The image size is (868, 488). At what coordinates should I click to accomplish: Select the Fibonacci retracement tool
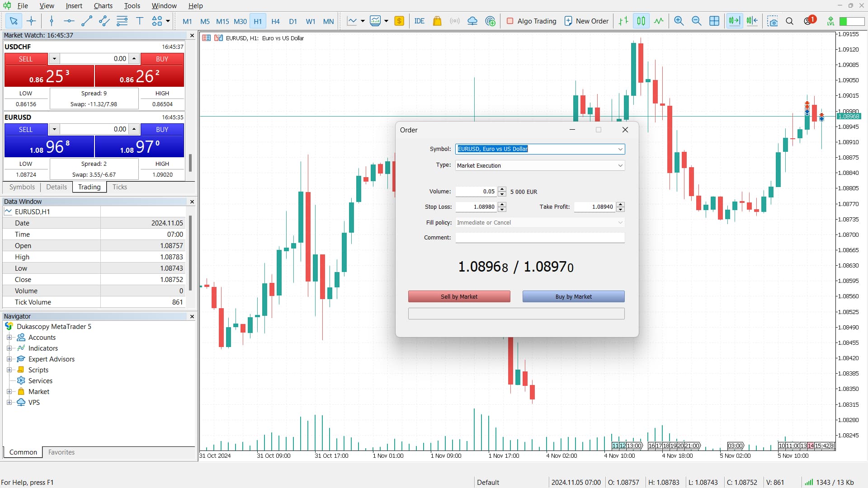pos(122,21)
